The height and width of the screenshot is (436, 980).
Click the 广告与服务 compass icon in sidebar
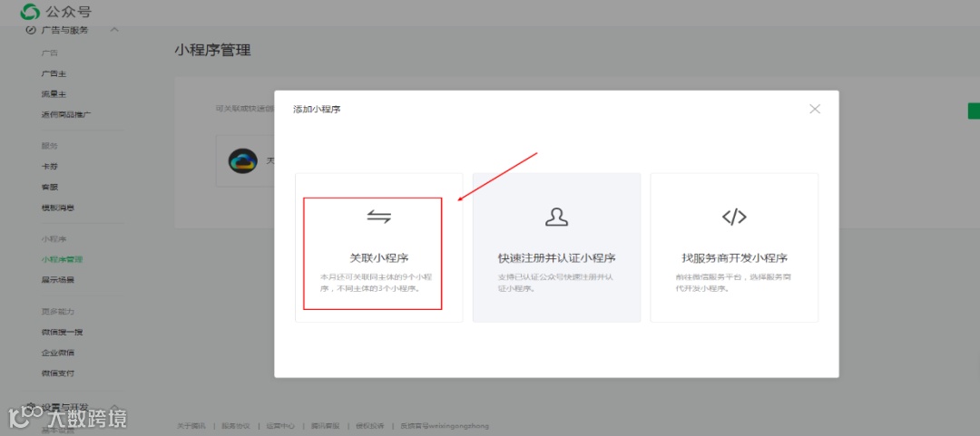tap(31, 30)
